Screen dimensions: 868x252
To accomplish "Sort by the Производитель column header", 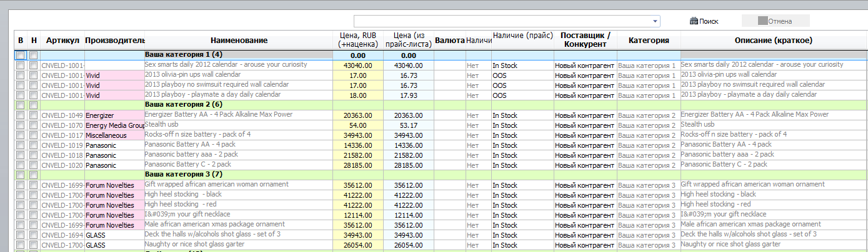I will [114, 40].
